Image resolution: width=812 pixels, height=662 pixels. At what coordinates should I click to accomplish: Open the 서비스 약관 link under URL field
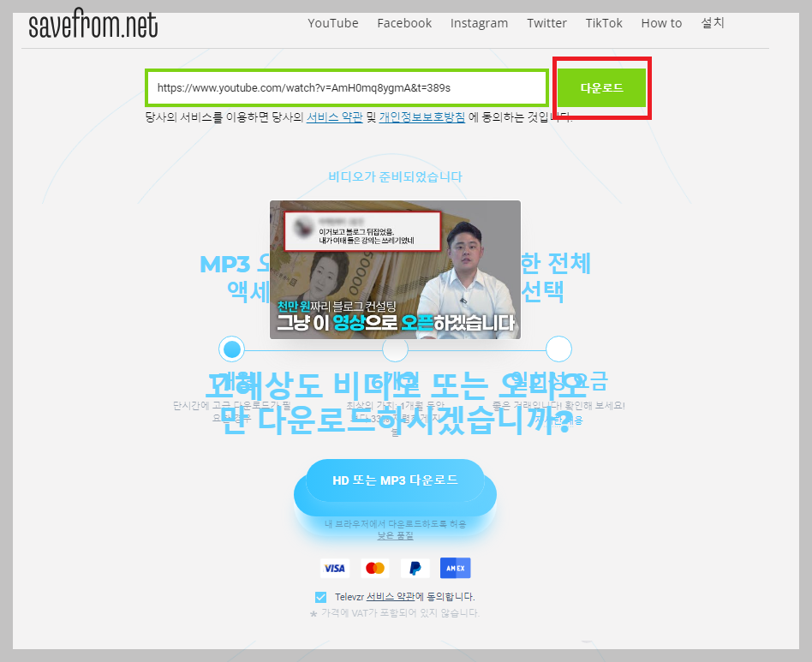click(x=335, y=117)
